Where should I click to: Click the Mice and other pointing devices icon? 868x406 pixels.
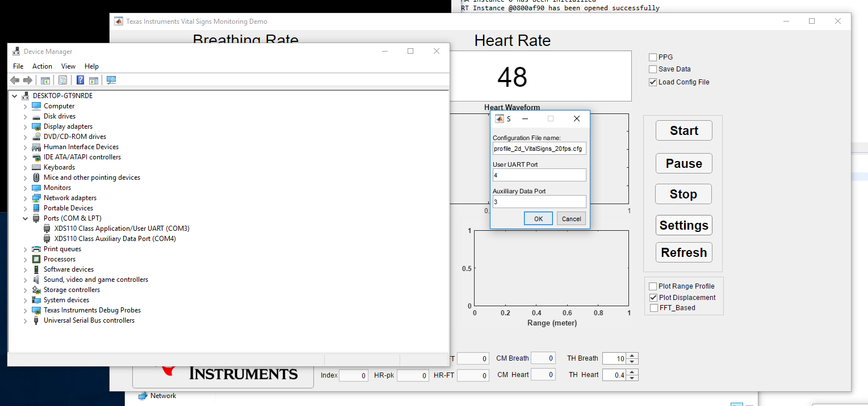pos(36,177)
